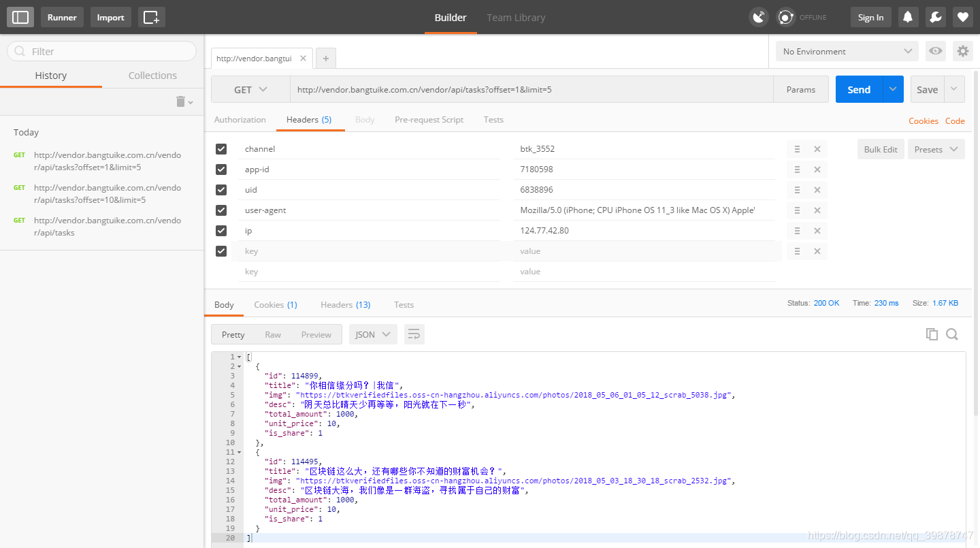
Task: Click the history Filter search box
Action: tap(101, 51)
